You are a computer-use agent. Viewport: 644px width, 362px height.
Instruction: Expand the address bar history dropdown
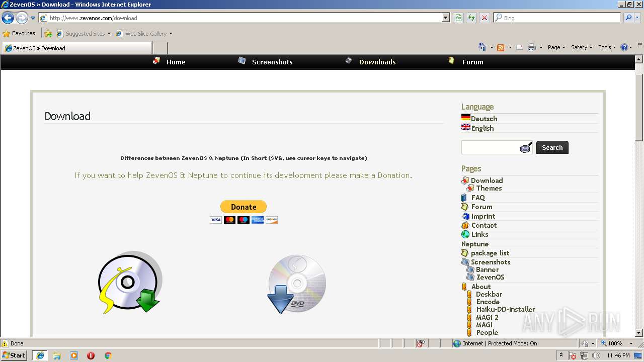pos(446,18)
